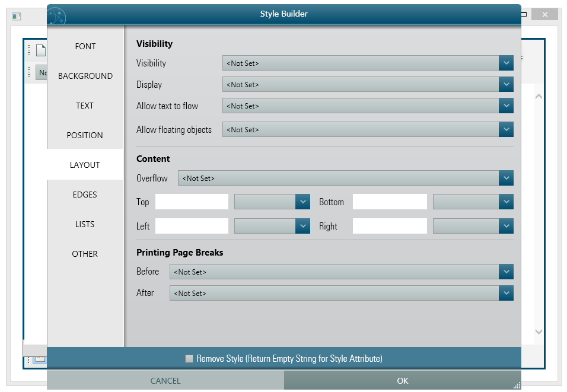Open the Visibility dropdown

tap(506, 63)
